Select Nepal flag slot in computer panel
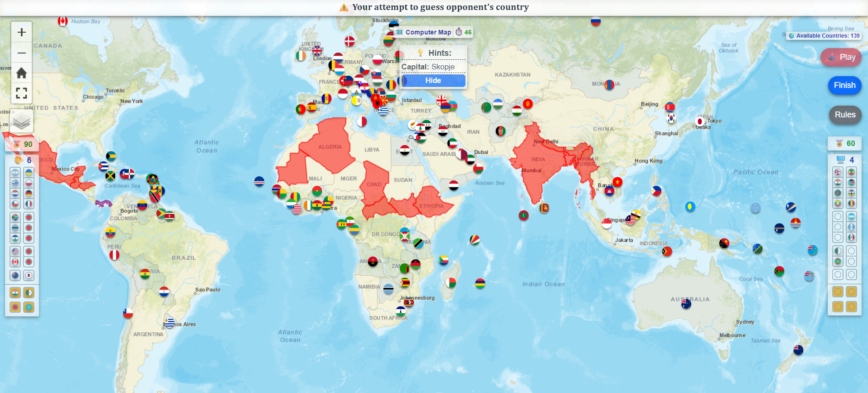The height and width of the screenshot is (393, 868). tap(838, 172)
